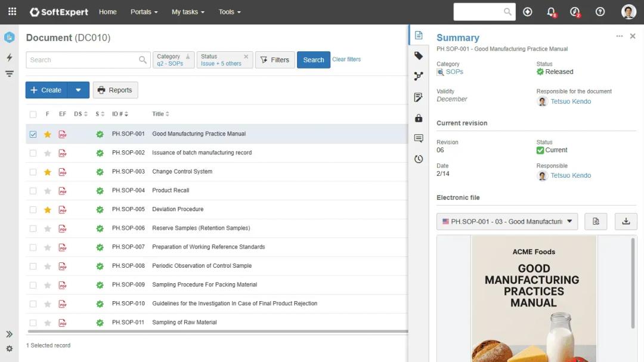Open the apps grid launcher icon
The image size is (644, 362).
12,12
